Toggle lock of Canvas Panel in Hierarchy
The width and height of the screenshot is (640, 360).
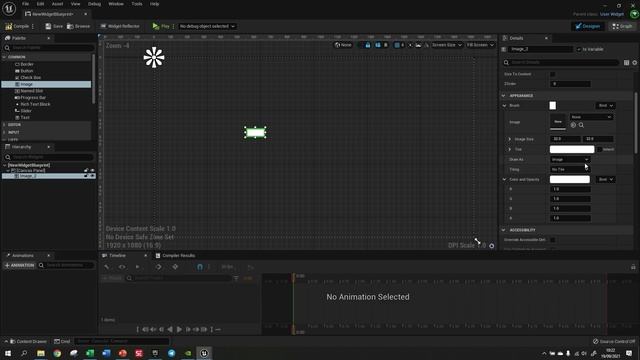[86, 170]
